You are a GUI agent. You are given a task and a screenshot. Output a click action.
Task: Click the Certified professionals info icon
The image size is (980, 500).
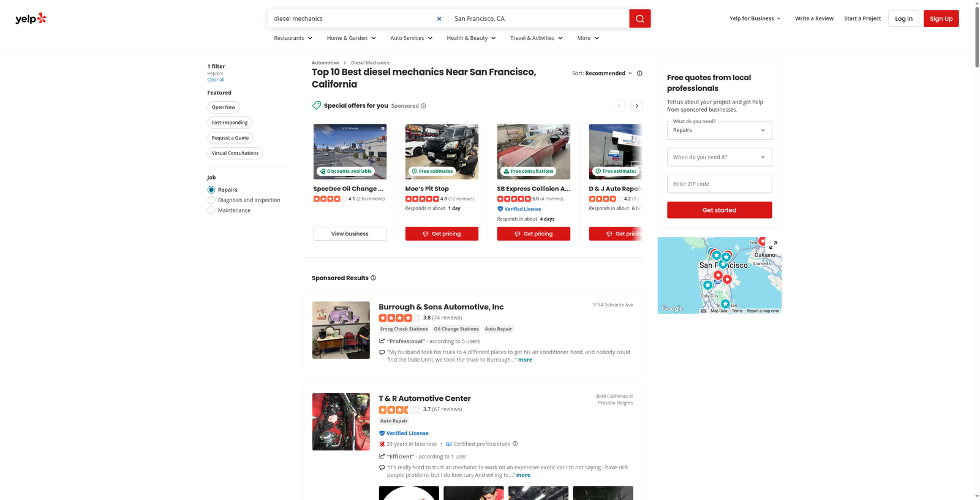click(515, 444)
